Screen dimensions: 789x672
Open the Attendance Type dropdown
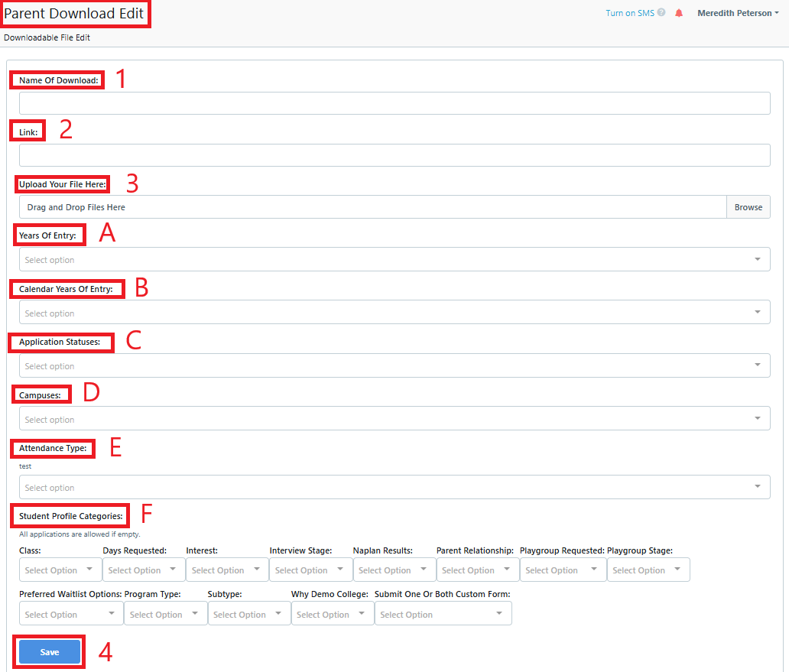tap(394, 486)
